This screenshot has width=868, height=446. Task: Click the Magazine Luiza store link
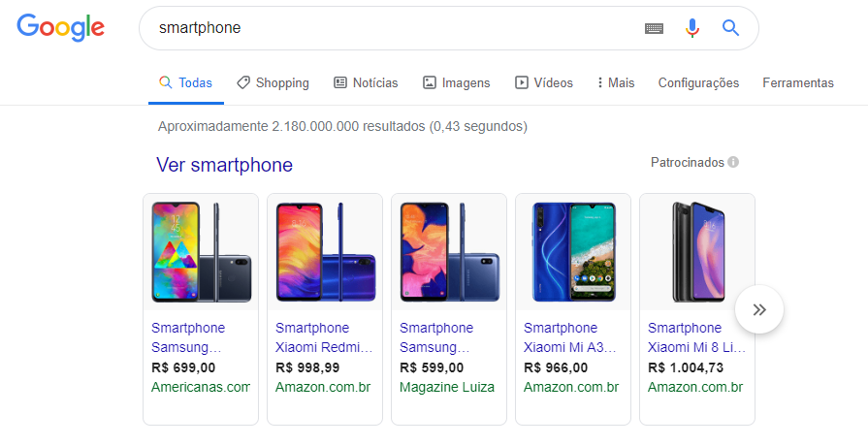coord(447,387)
